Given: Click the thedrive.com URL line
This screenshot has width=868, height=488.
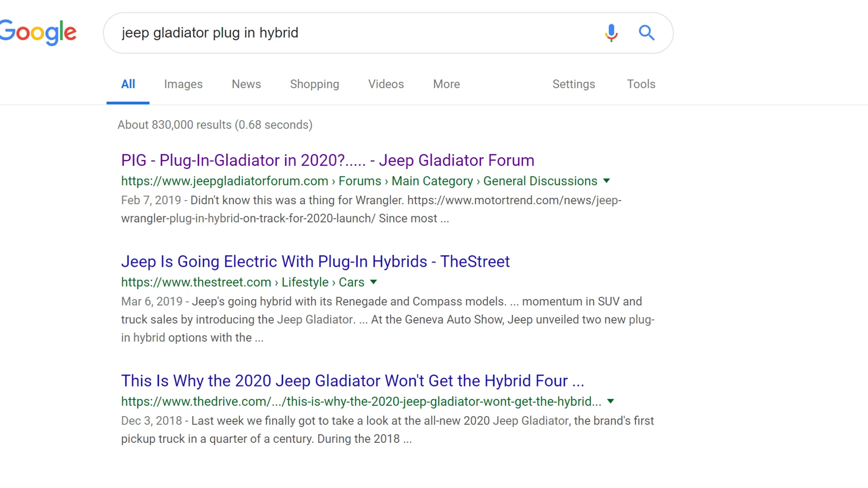Looking at the screenshot, I should (x=361, y=402).
